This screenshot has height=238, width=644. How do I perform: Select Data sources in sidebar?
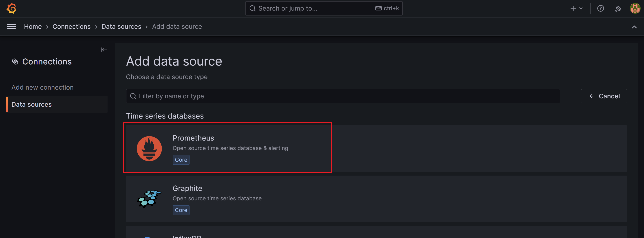(x=57, y=104)
